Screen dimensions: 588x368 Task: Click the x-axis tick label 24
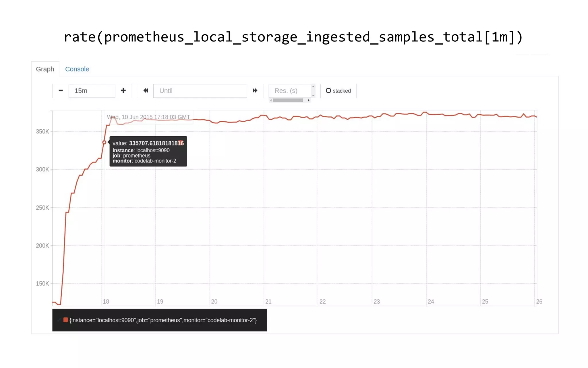point(431,302)
